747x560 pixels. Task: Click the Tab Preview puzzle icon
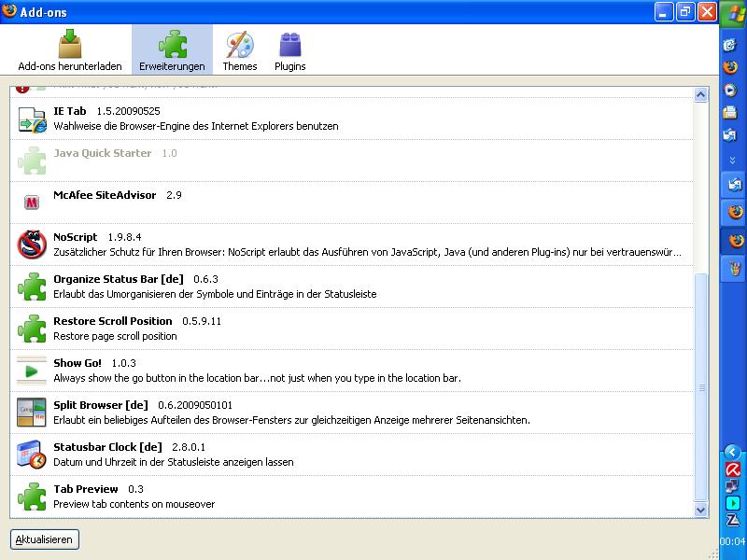[33, 497]
